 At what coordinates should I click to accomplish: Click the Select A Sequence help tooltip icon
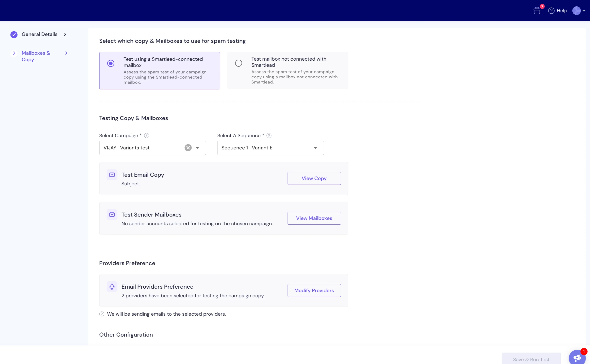coord(269,136)
